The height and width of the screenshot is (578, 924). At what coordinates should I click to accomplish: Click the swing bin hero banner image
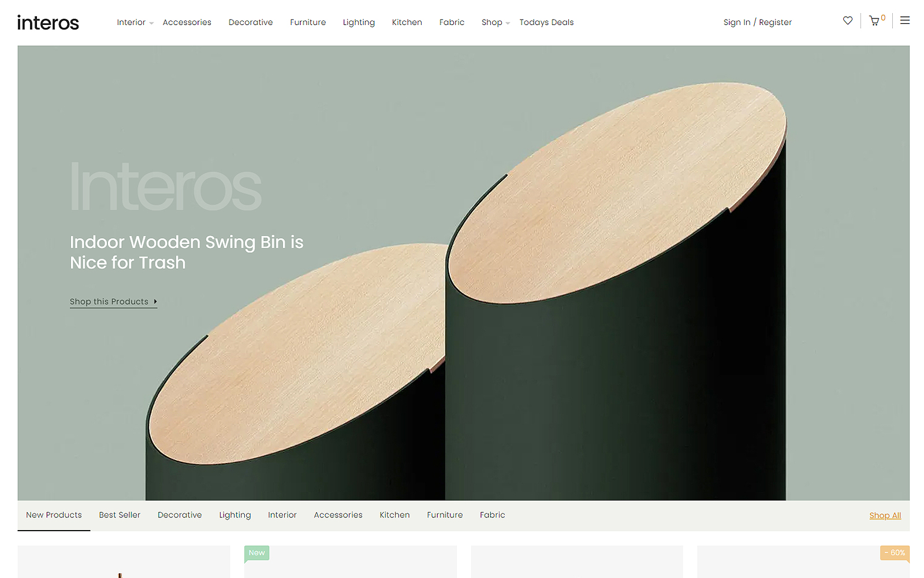463,273
